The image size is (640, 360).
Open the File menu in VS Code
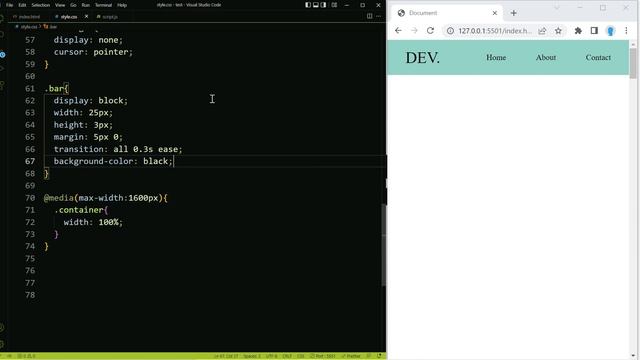9,5
